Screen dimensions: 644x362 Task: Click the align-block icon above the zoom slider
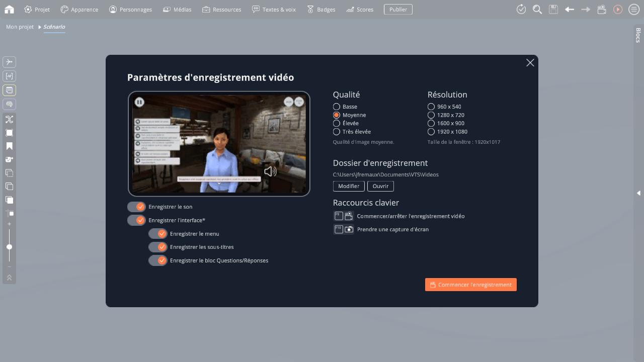tap(9, 213)
